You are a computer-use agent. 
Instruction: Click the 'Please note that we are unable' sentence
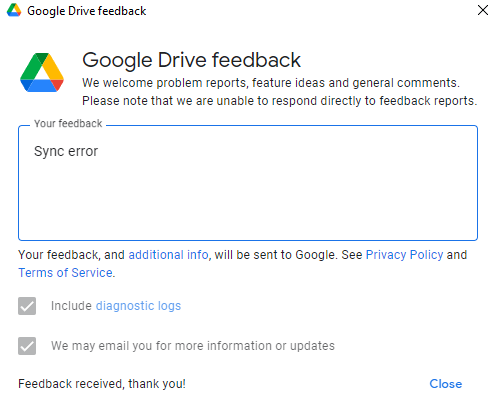(x=280, y=101)
